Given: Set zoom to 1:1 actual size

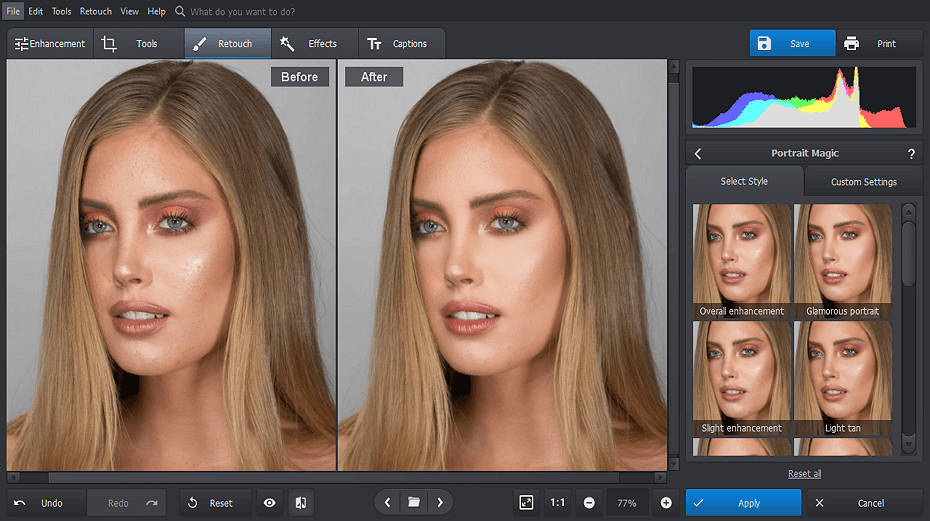Looking at the screenshot, I should point(557,503).
